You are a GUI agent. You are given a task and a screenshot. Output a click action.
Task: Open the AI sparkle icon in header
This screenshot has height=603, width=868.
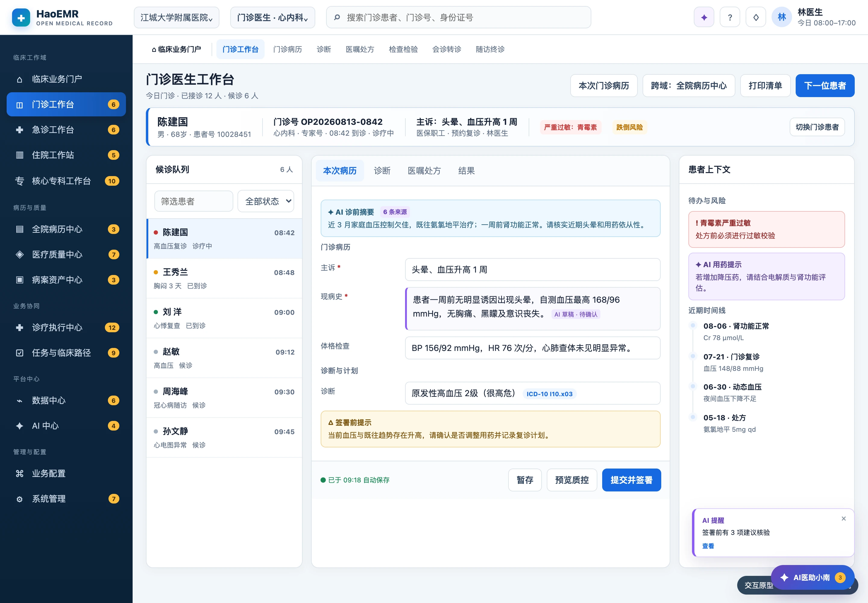click(704, 17)
